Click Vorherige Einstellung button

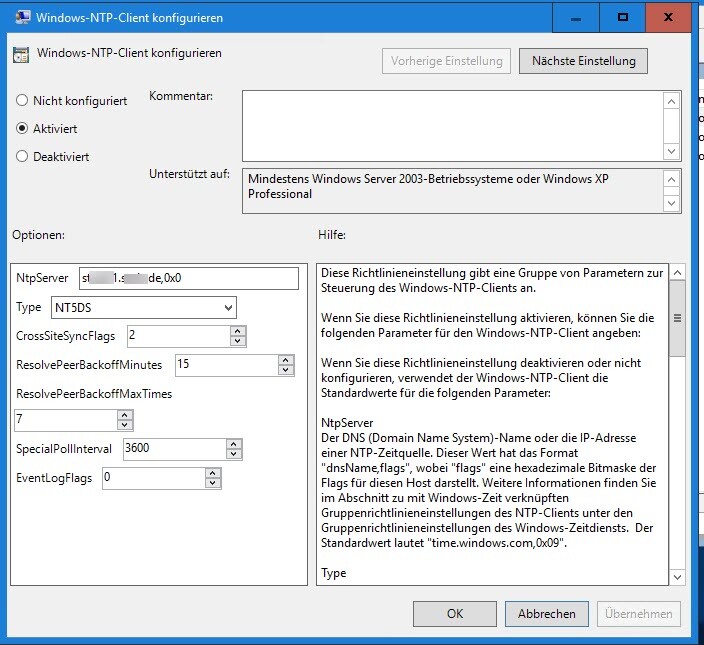click(x=446, y=61)
